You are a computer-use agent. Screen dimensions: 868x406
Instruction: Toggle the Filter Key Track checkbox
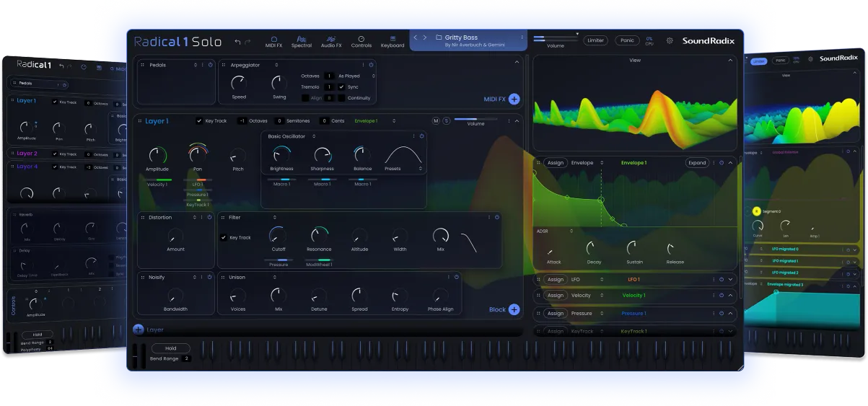(224, 237)
